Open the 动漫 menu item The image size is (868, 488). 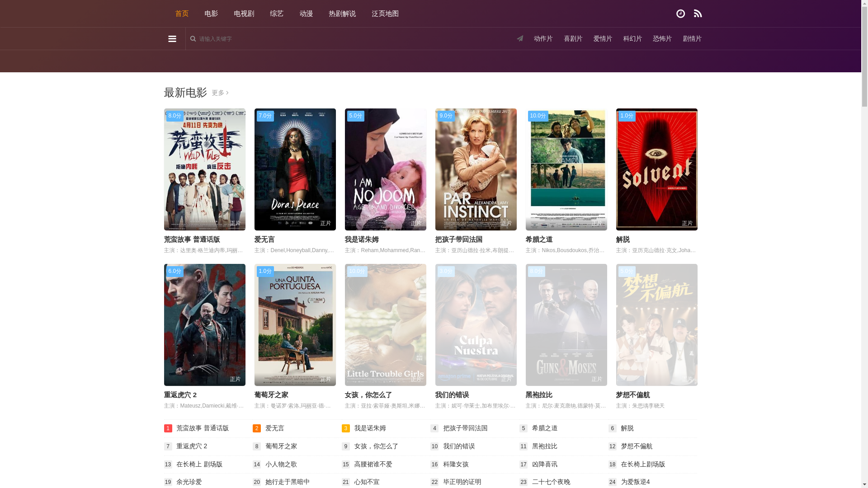click(306, 14)
